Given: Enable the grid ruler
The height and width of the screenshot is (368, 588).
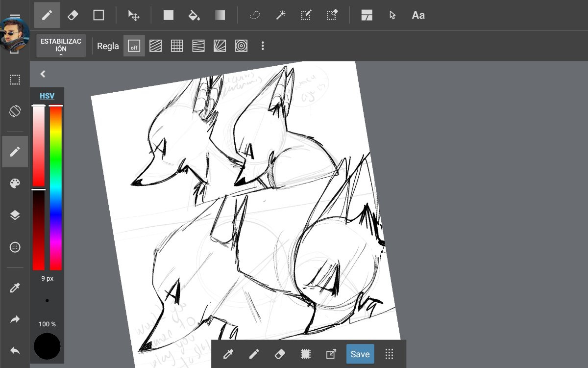Looking at the screenshot, I should [x=177, y=46].
